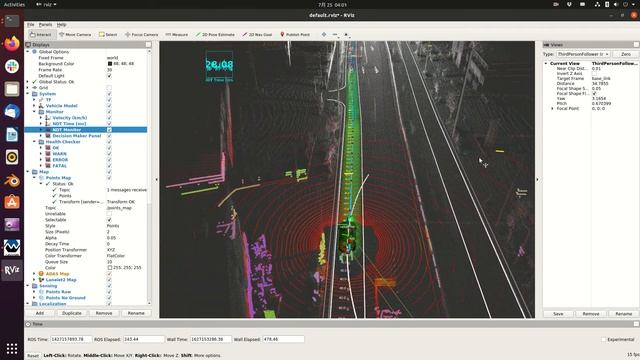
Task: Click the remove tool minus icon
Action: coord(335,35)
